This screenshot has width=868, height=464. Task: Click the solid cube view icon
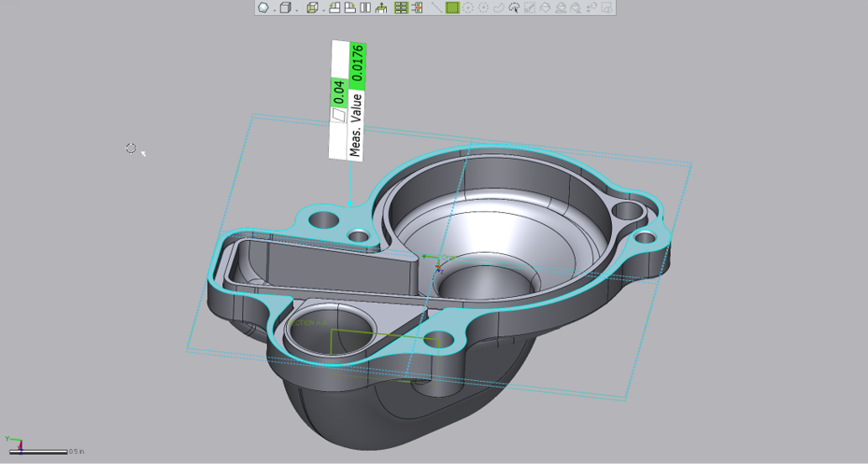pyautogui.click(x=285, y=7)
